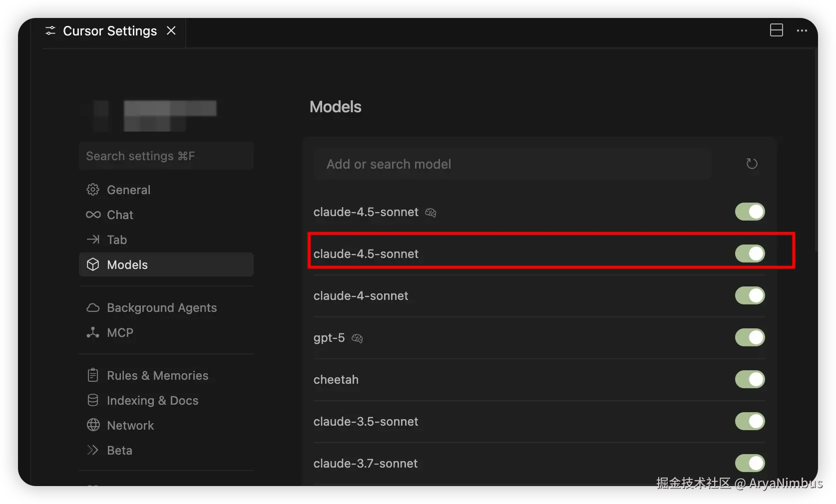Screen dimensions: 836x504
Task: Click the Chat infinity icon
Action: pyautogui.click(x=93, y=215)
